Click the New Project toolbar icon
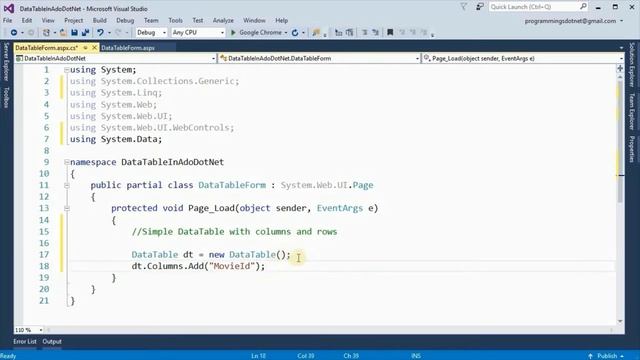This screenshot has height=360, width=640. point(46,32)
